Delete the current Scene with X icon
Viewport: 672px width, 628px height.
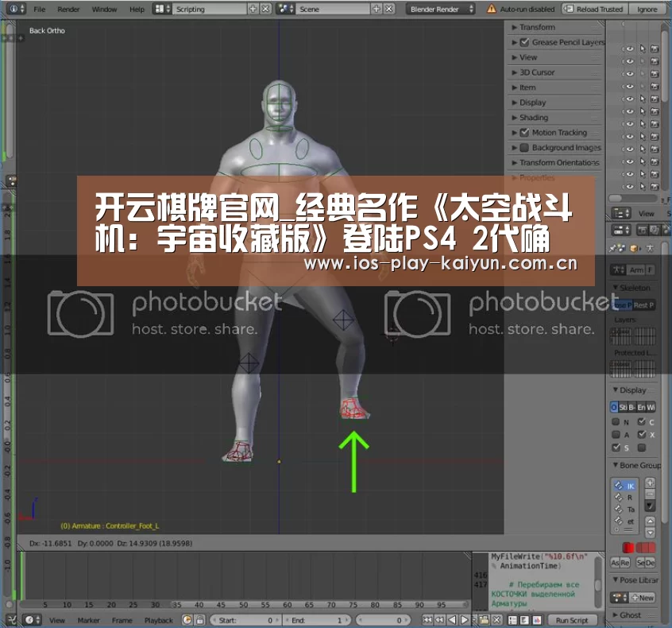[388, 9]
